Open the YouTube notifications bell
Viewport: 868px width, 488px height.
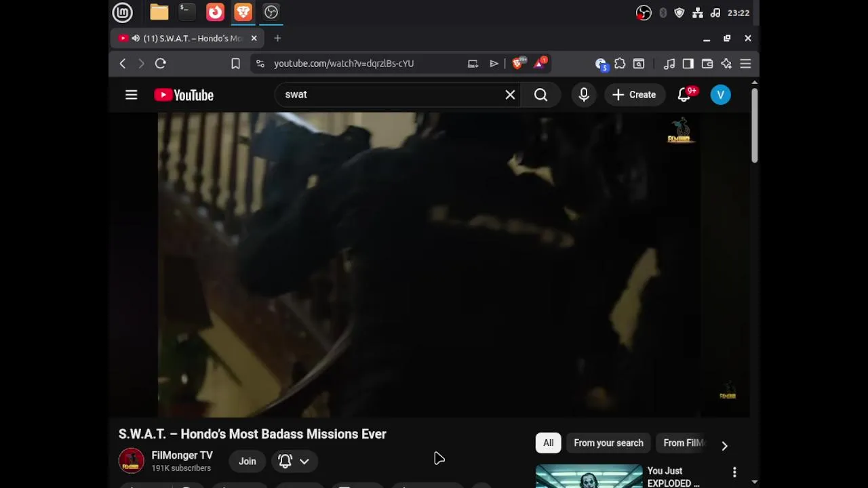(685, 95)
